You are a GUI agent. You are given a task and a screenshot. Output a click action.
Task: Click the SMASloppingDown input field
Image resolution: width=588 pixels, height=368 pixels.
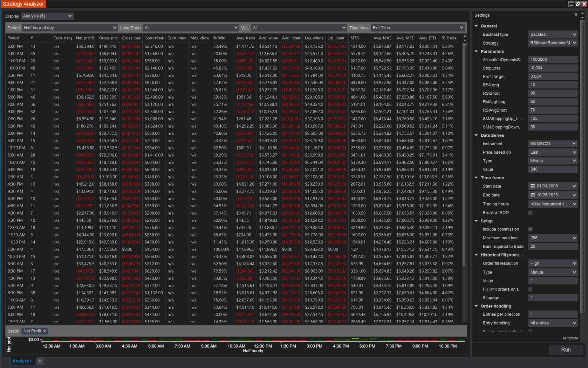click(x=553, y=127)
